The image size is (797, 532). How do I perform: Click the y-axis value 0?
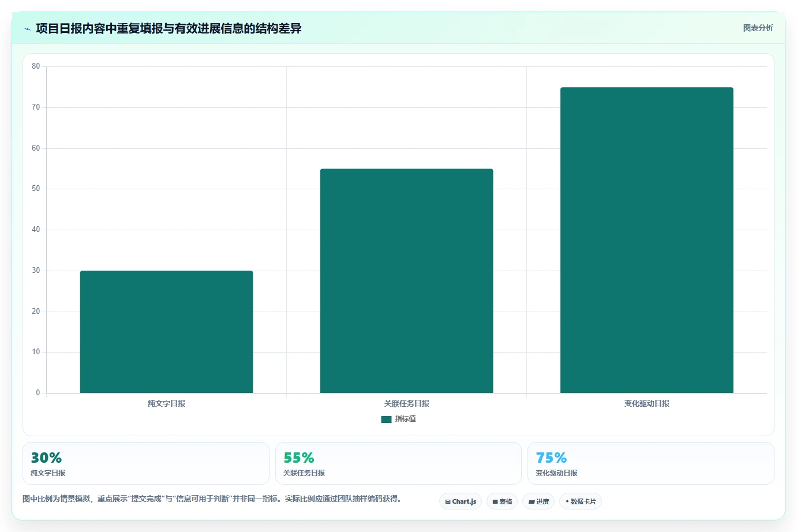[x=38, y=393]
